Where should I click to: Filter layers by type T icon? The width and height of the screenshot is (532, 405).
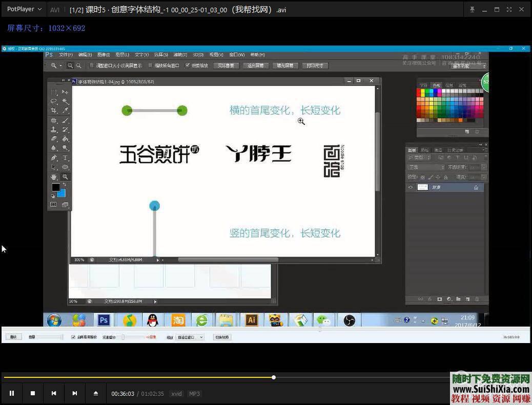458,158
